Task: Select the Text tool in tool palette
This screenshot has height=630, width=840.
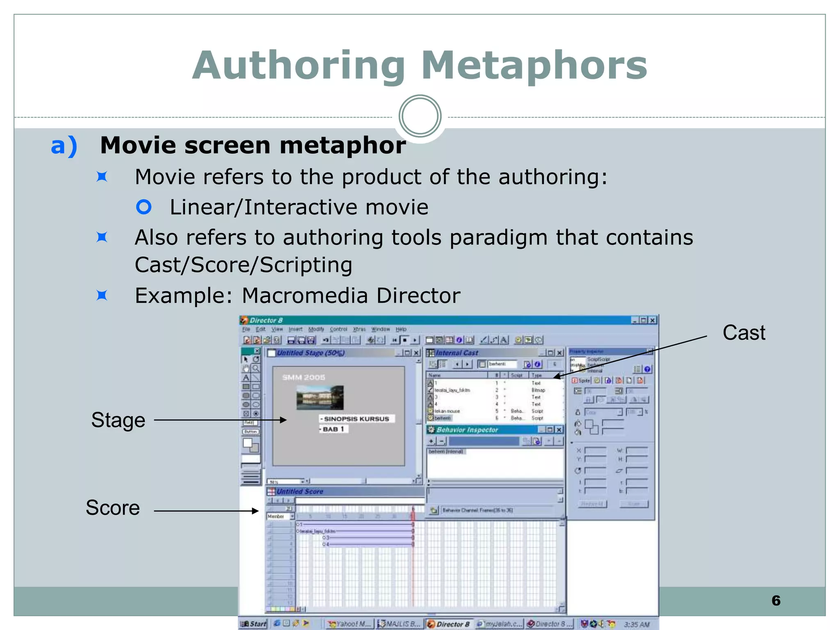Action: point(246,378)
